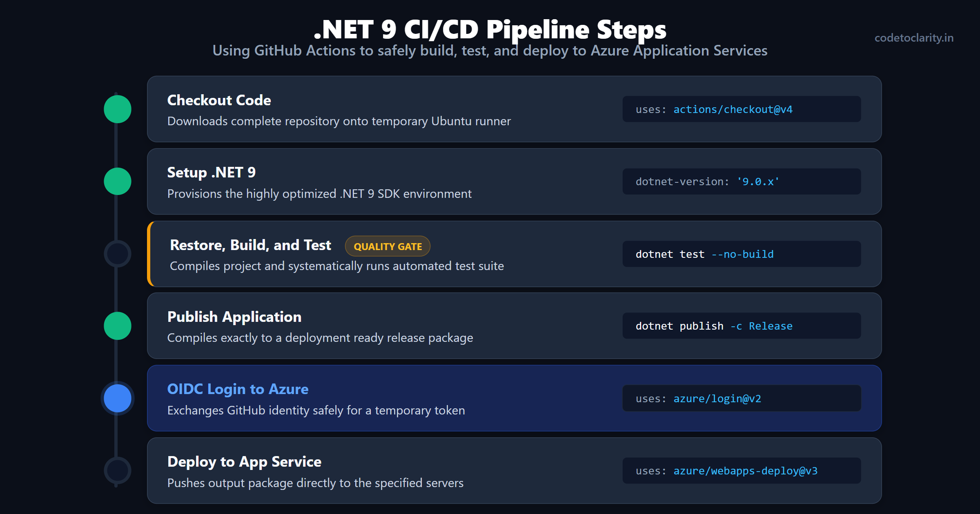Click the 'uses: actions/checkout@v4' code box
This screenshot has height=514, width=980.
click(x=742, y=109)
